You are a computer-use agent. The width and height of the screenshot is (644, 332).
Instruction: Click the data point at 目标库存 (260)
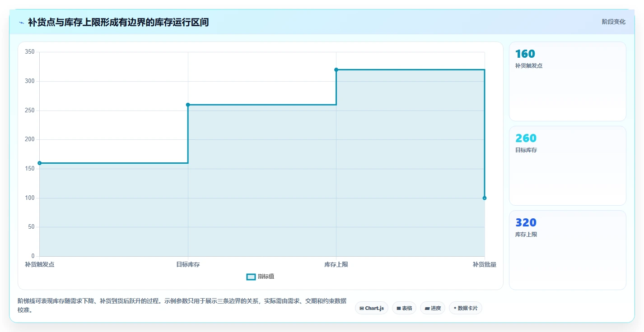coord(188,105)
